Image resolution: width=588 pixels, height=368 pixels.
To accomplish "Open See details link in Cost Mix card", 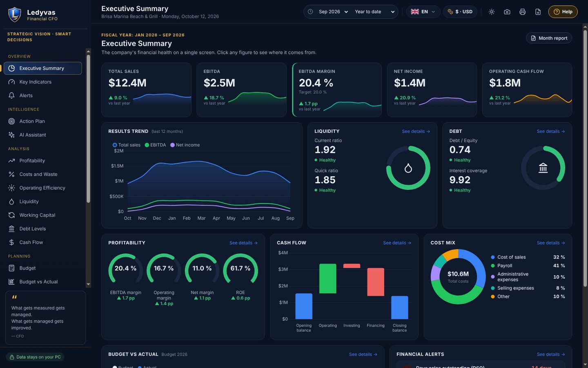I will 550,243.
